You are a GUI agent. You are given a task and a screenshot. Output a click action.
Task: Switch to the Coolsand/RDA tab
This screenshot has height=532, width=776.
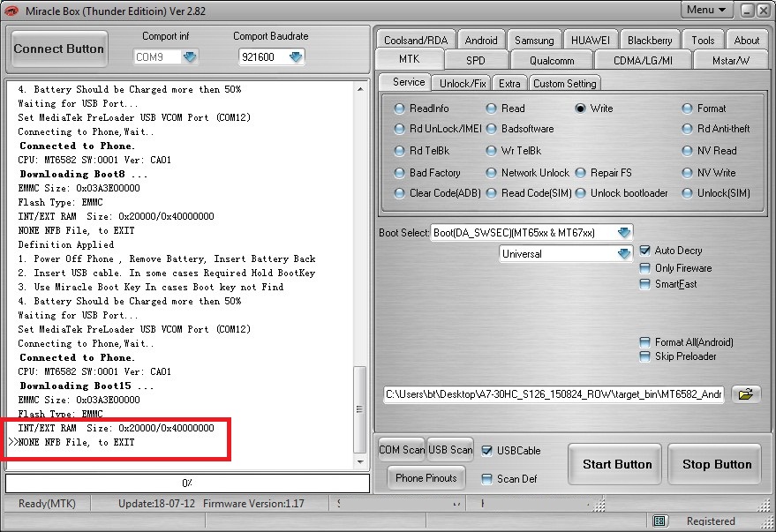pyautogui.click(x=416, y=40)
